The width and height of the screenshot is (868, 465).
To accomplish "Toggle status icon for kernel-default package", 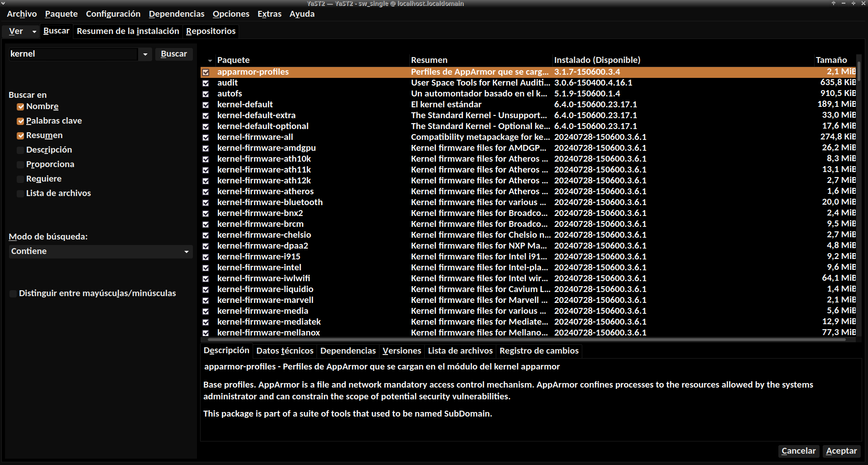I will [x=206, y=105].
